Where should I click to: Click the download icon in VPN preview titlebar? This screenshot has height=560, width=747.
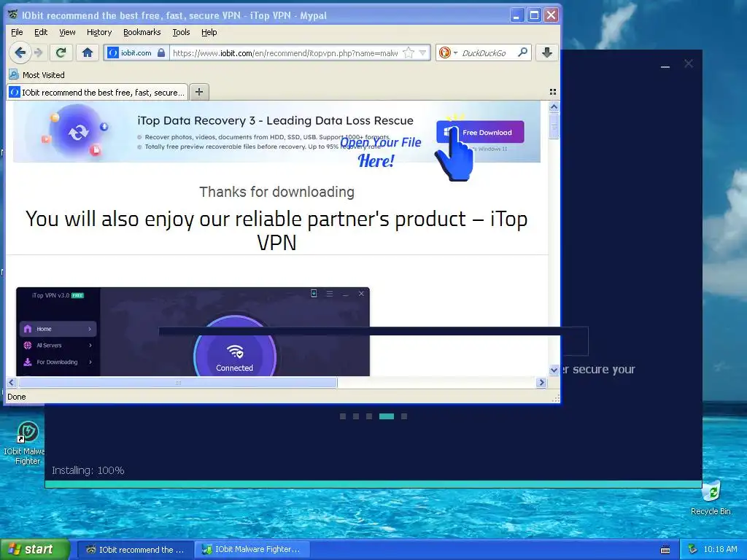pyautogui.click(x=314, y=293)
